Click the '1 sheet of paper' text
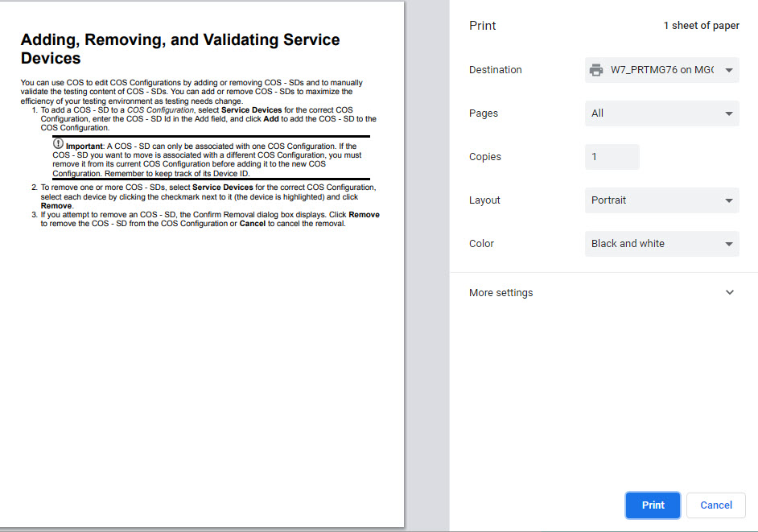The image size is (758, 532). (701, 26)
